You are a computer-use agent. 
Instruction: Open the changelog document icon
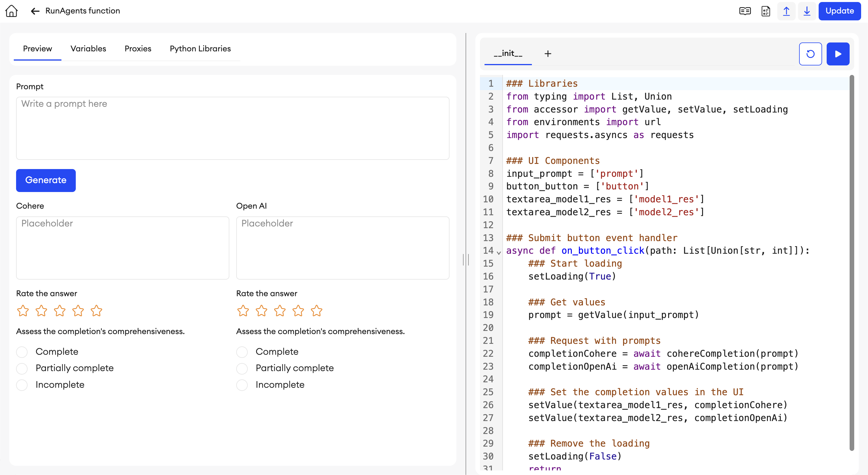tap(766, 11)
